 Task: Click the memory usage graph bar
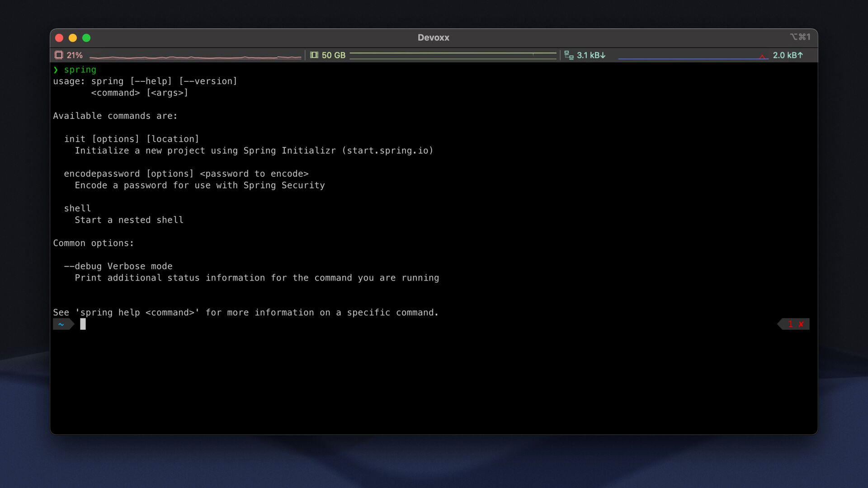pyautogui.click(x=453, y=55)
